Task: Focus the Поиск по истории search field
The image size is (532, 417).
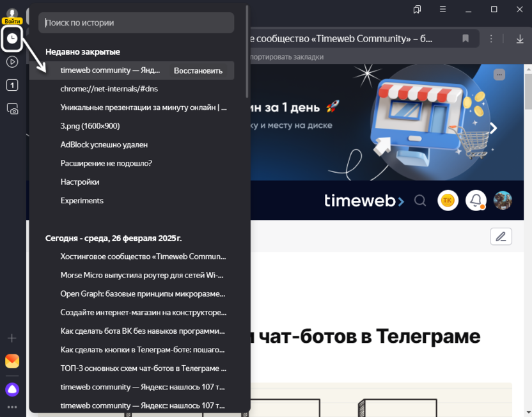Action: pos(136,23)
